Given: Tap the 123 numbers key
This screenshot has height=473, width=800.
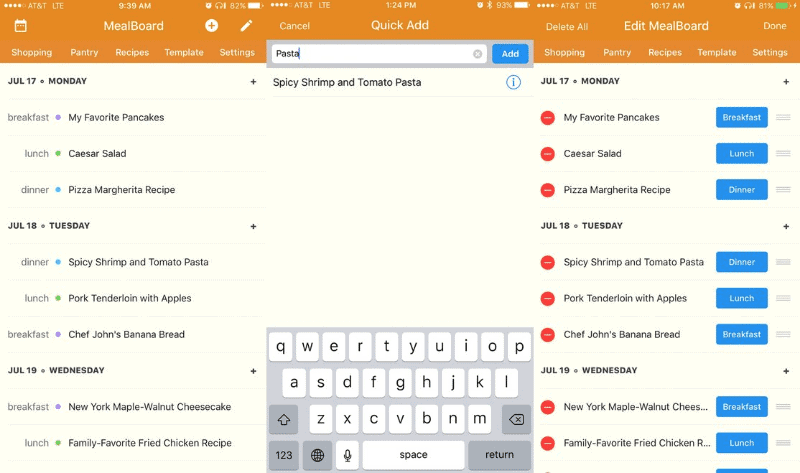Looking at the screenshot, I should pos(284,455).
